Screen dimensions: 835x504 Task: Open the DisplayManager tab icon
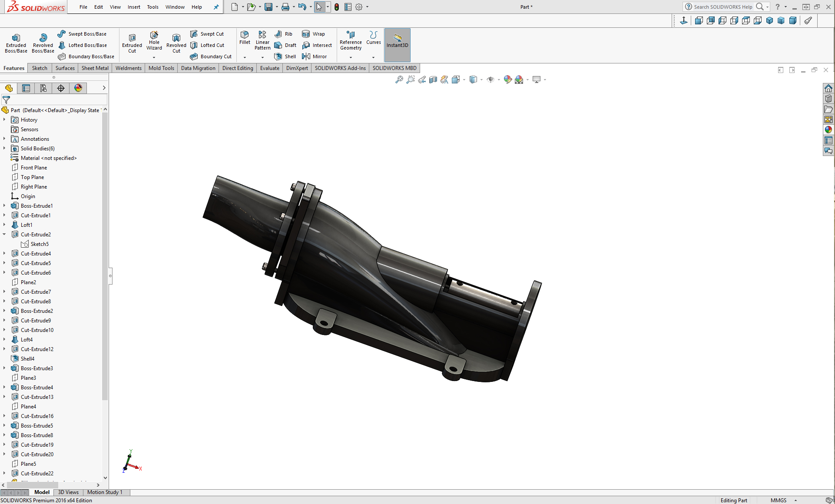[x=78, y=88]
